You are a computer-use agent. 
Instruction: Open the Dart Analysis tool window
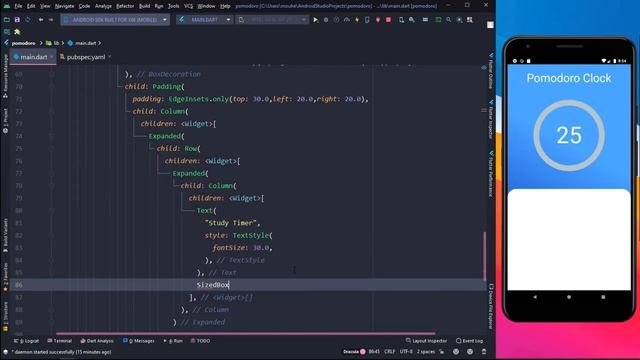(97, 340)
